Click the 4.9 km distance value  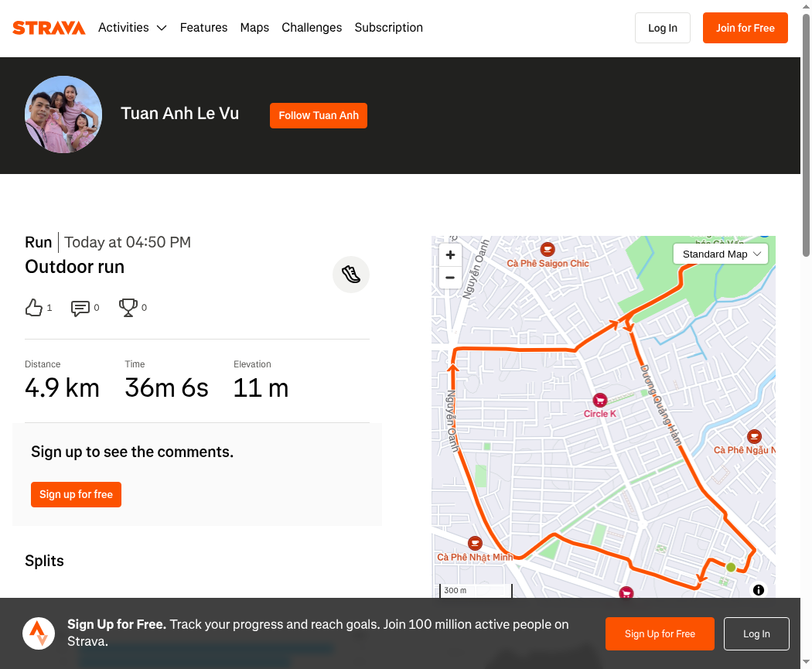click(62, 387)
